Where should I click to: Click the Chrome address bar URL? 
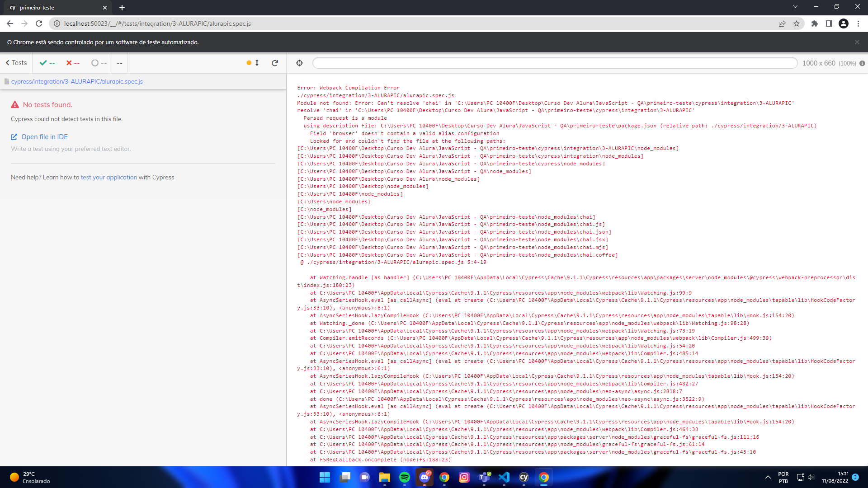[x=157, y=23]
